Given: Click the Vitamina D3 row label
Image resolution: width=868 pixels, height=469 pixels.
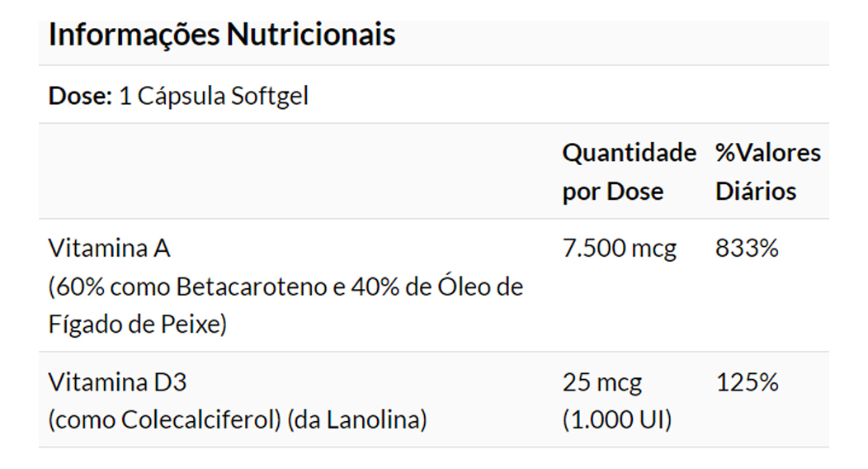Looking at the screenshot, I should [x=117, y=383].
